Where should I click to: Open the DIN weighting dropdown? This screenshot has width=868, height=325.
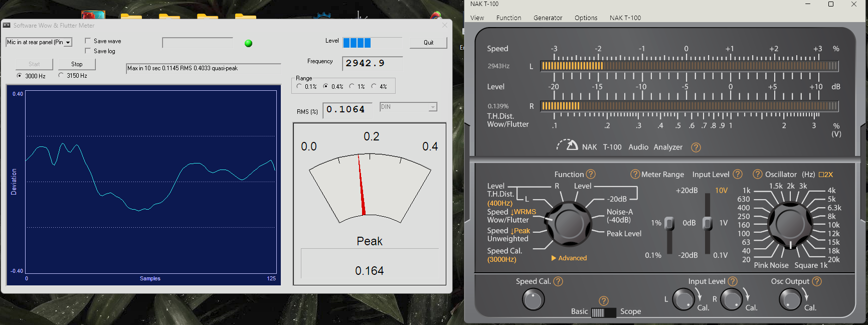(408, 107)
